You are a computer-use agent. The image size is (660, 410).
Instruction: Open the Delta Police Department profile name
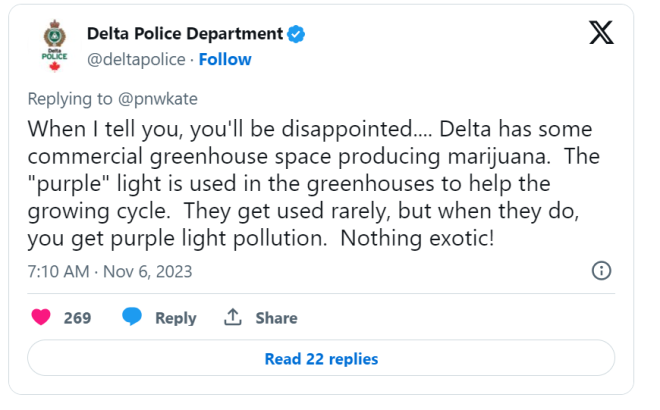coord(185,34)
